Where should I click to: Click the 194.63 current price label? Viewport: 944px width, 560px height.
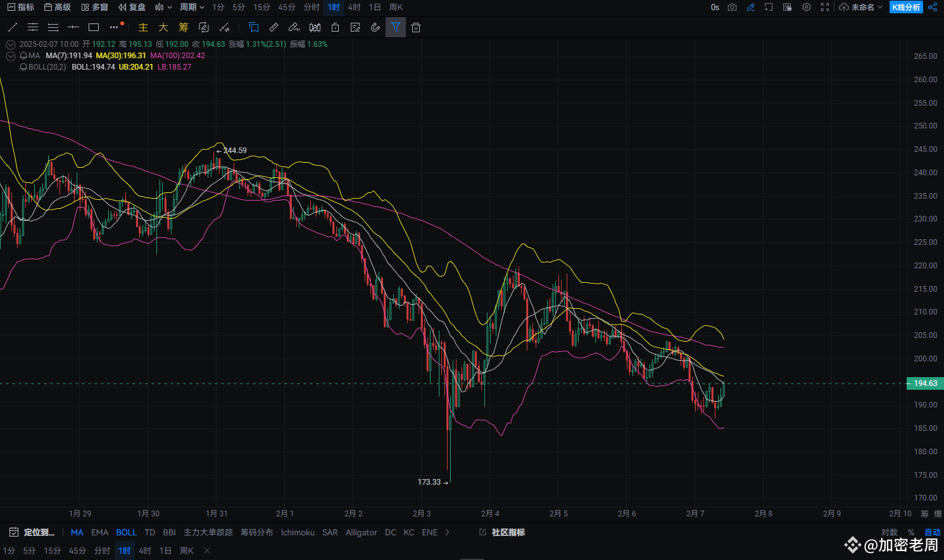pyautogui.click(x=925, y=383)
